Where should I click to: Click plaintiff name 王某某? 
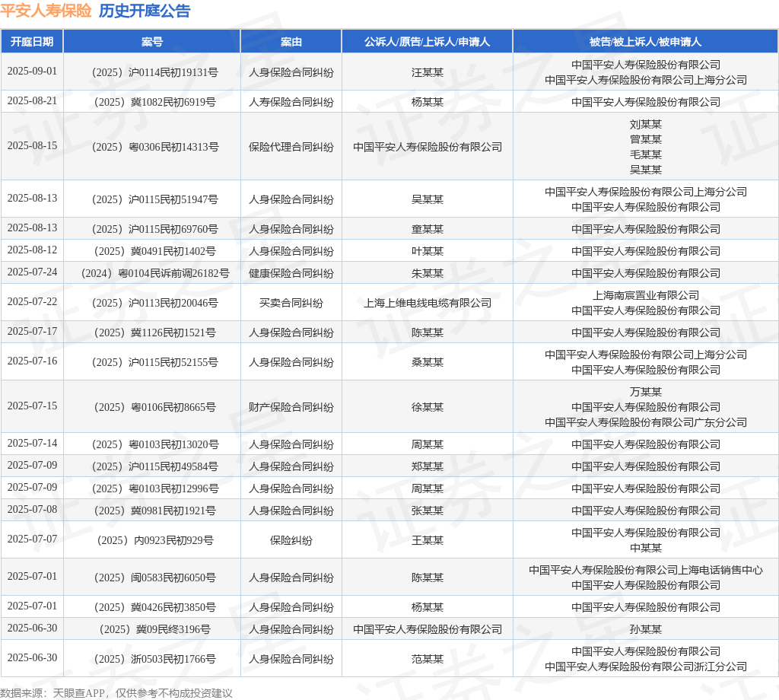click(x=428, y=540)
